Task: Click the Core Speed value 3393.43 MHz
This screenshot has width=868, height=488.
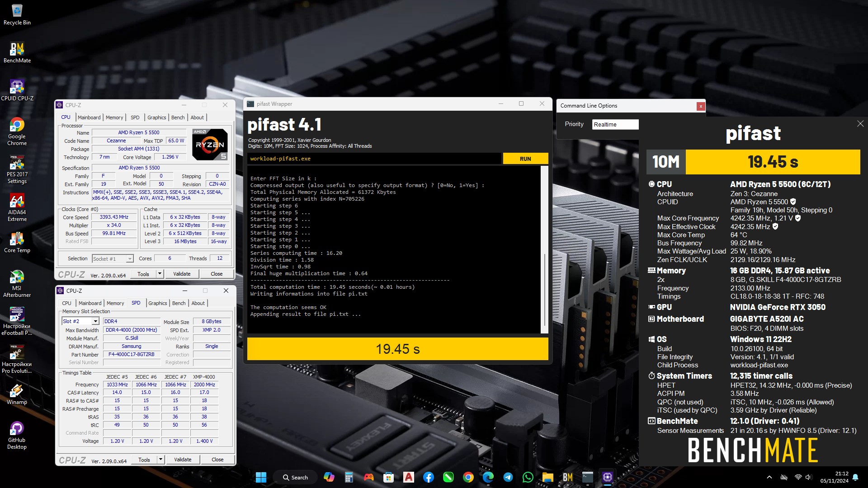Action: click(x=114, y=217)
